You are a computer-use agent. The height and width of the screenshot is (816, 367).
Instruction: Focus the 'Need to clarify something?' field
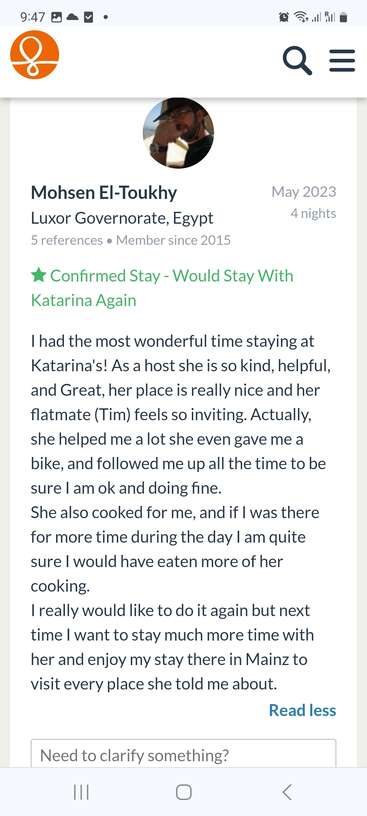[183, 753]
